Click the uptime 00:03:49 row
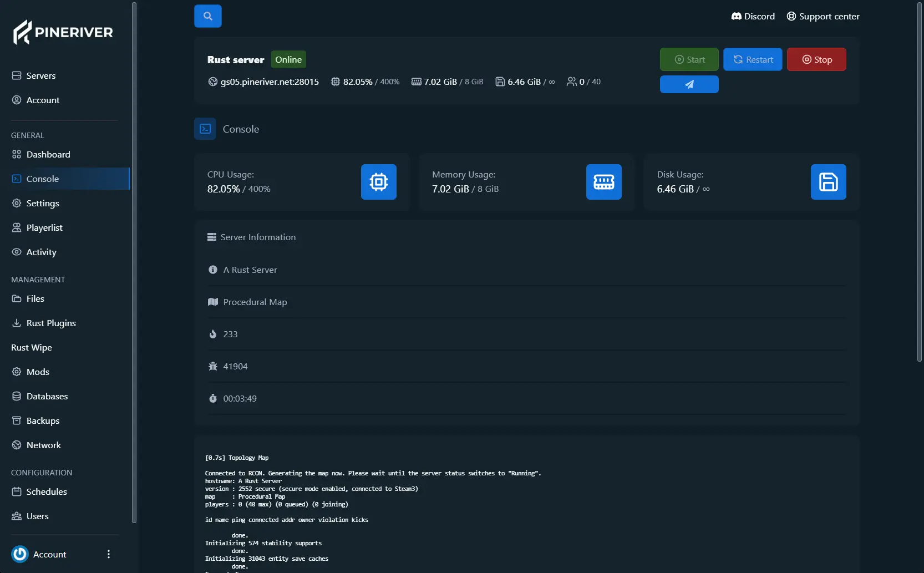The width and height of the screenshot is (924, 573). pos(527,398)
